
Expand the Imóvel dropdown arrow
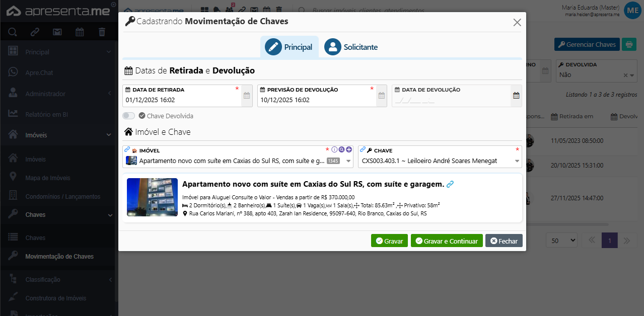coord(348,161)
